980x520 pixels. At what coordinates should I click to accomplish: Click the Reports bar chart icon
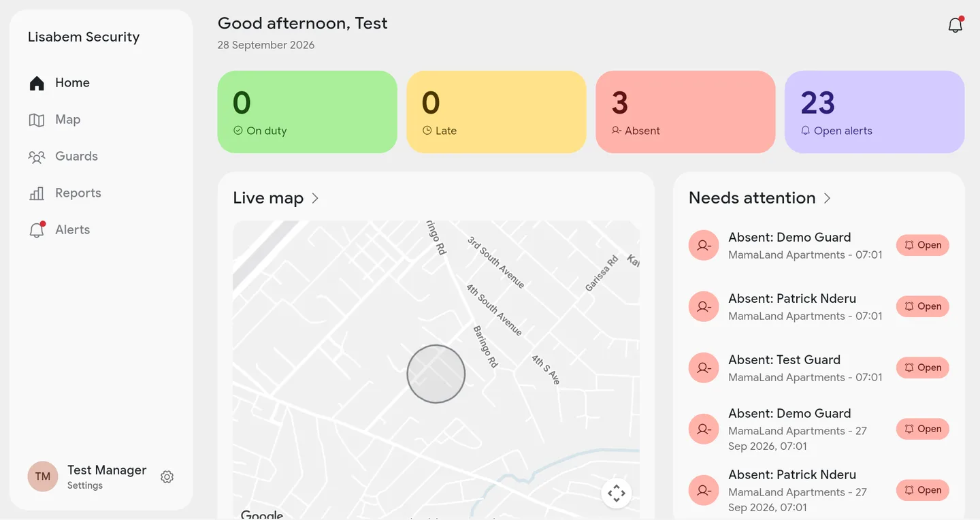pos(37,193)
